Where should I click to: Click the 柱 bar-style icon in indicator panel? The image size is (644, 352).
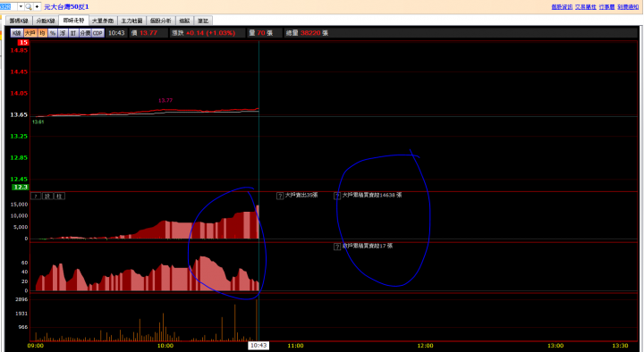click(59, 197)
